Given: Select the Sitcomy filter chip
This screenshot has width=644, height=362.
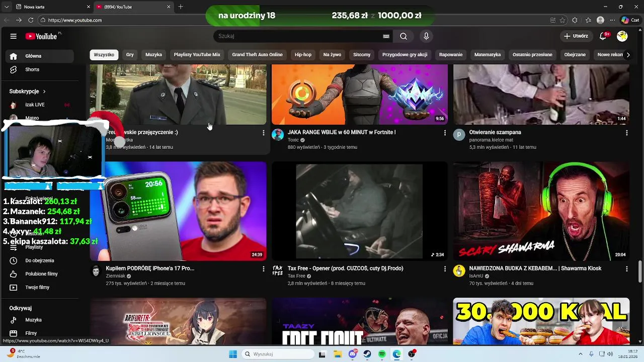Looking at the screenshot, I should (362, 55).
